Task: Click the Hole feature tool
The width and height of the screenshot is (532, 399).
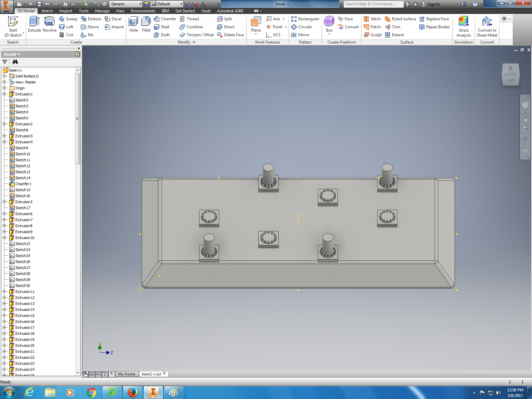Action: tap(133, 24)
